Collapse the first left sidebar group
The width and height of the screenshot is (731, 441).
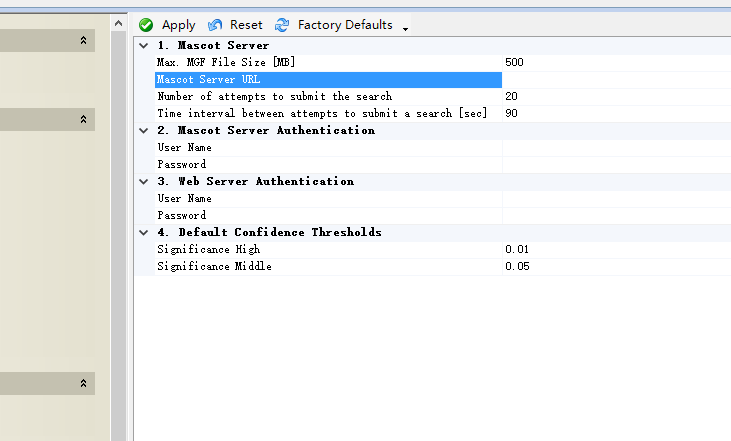[83, 41]
